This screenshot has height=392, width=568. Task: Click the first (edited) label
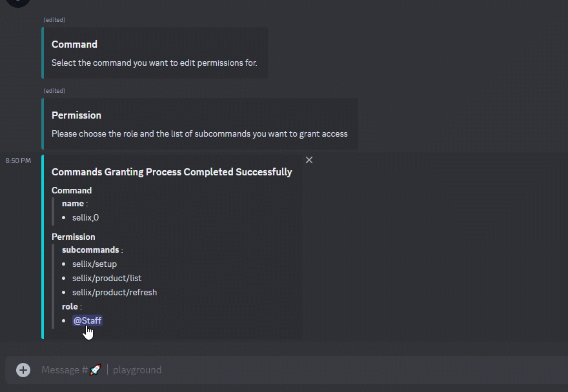click(54, 20)
